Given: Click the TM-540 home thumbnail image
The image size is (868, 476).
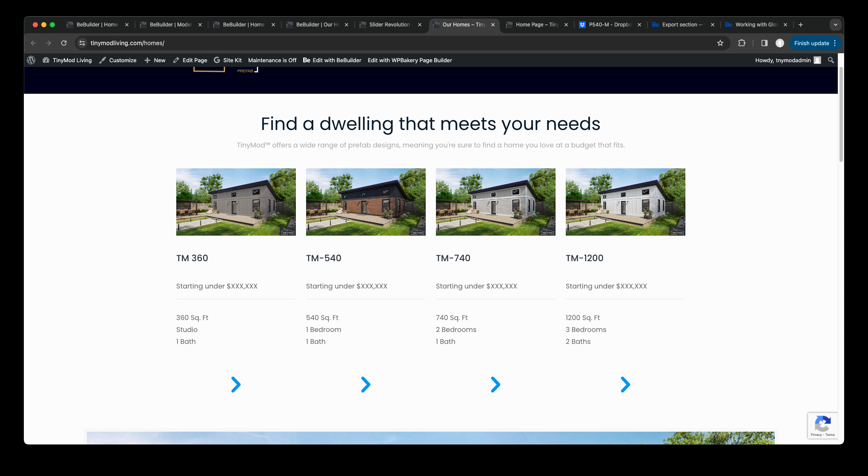Looking at the screenshot, I should (x=365, y=202).
